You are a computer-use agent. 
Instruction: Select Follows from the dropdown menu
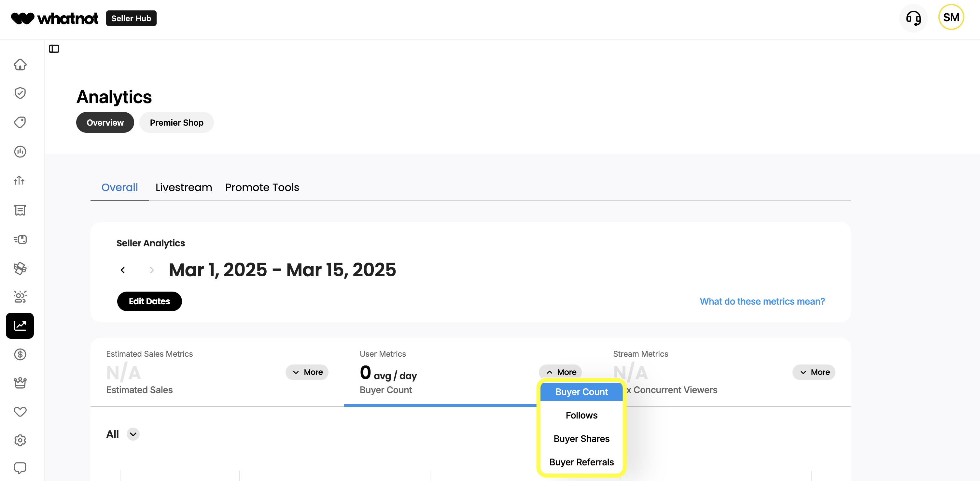(581, 415)
